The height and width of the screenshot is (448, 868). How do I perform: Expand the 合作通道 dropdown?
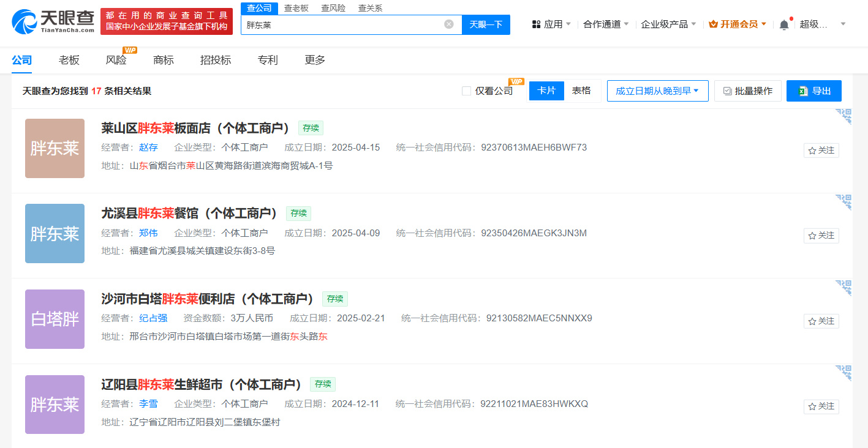[x=626, y=24]
